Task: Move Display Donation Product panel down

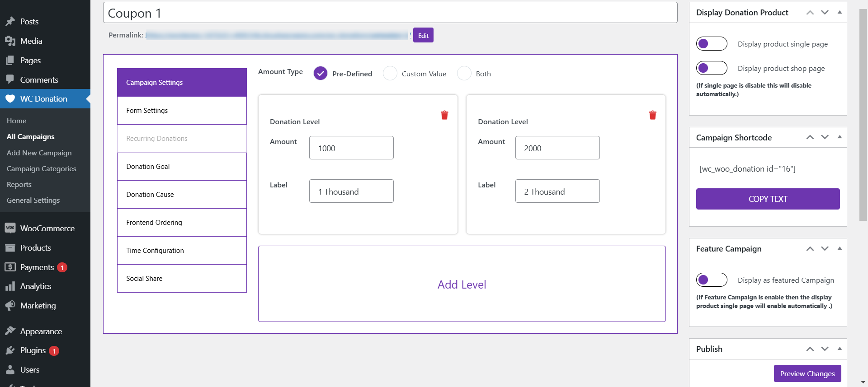Action: coord(825,13)
